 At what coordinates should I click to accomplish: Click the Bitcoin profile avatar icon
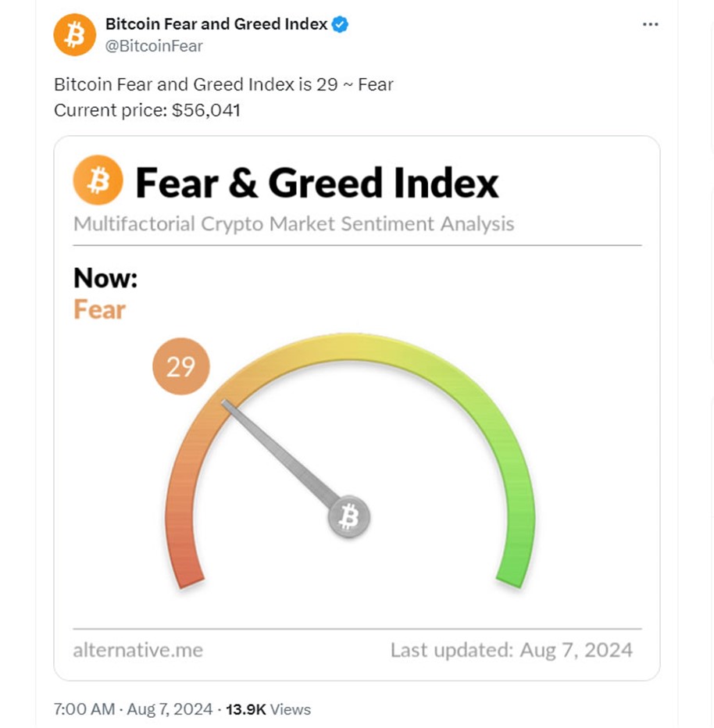[75, 35]
